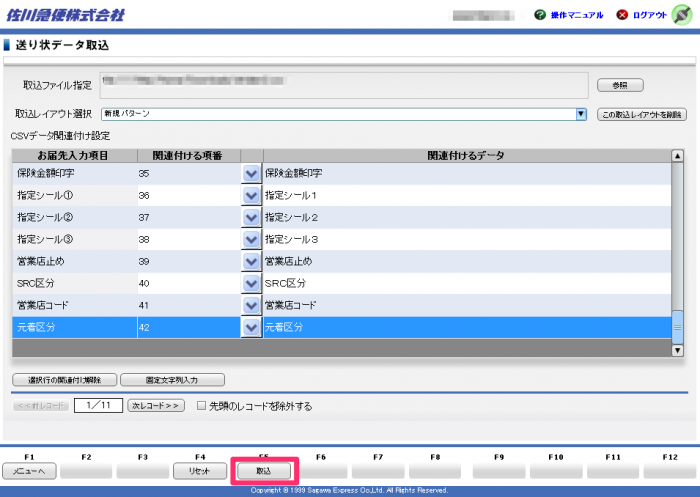Click the green round icon at top right

682,15
